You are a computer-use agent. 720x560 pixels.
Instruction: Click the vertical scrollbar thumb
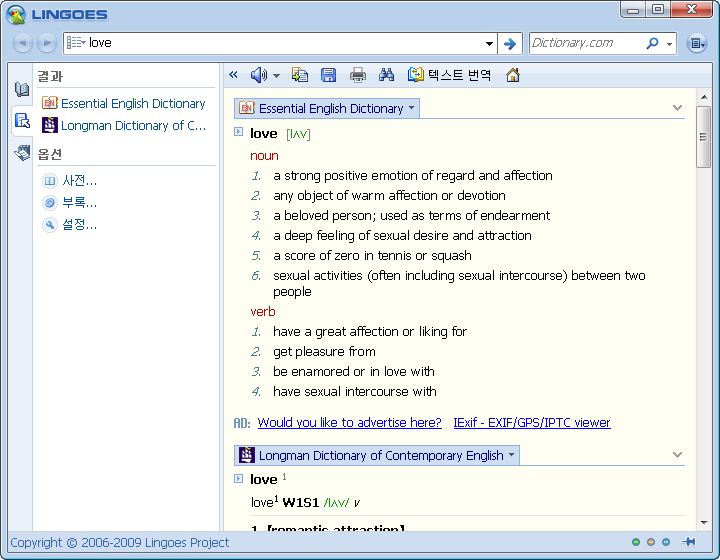(703, 137)
